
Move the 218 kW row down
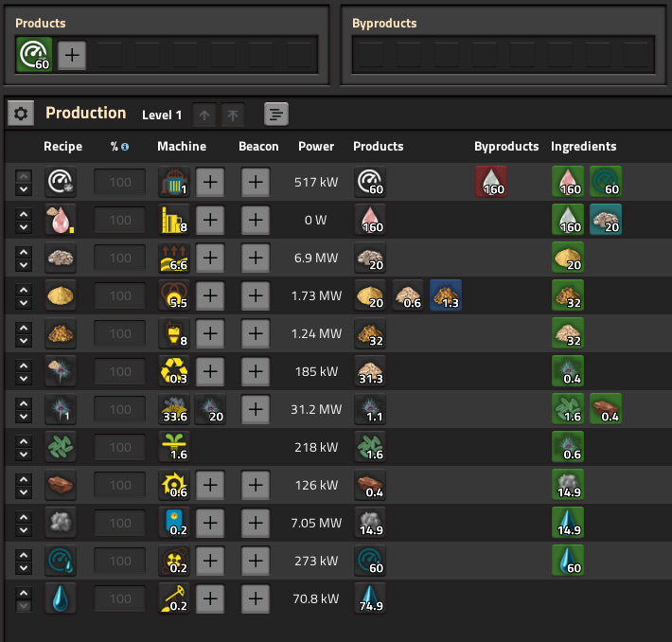point(24,455)
